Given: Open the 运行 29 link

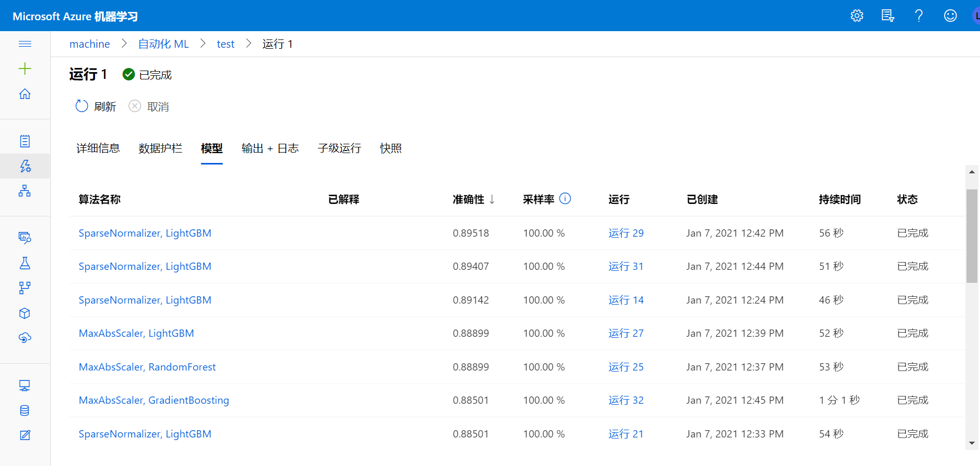Looking at the screenshot, I should click(626, 233).
